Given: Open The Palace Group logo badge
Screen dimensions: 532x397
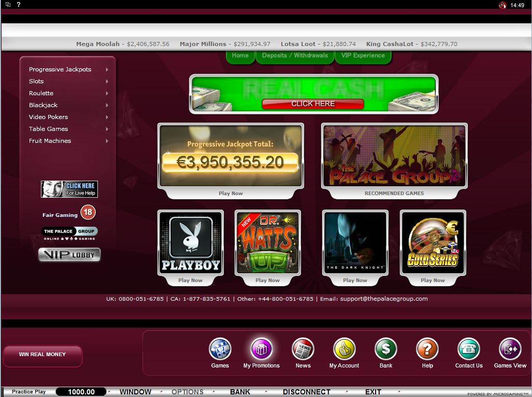Looking at the screenshot, I should click(x=69, y=233).
